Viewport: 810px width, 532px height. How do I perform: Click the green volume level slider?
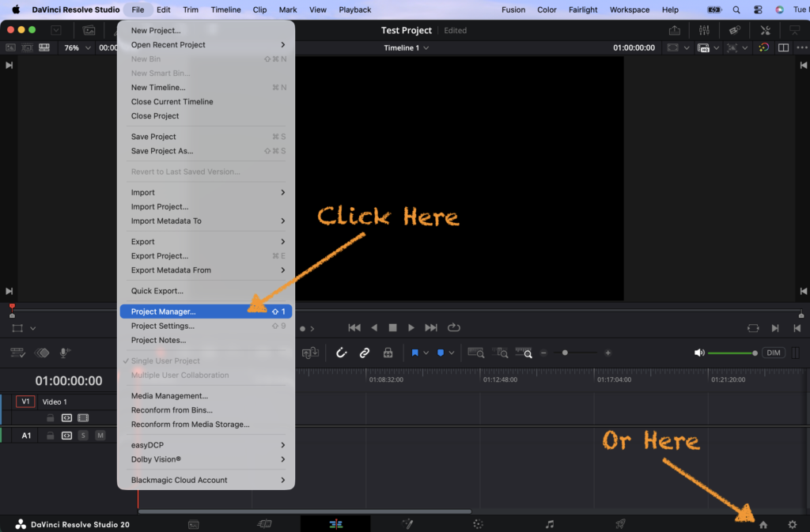click(732, 353)
